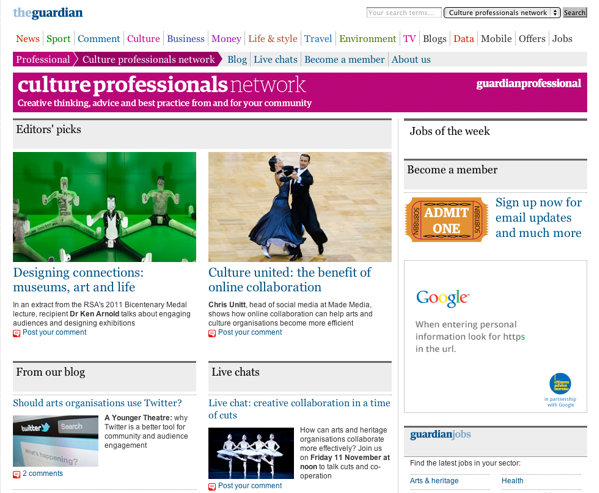Click the 2 comments link
The image size is (599, 493).
click(42, 473)
